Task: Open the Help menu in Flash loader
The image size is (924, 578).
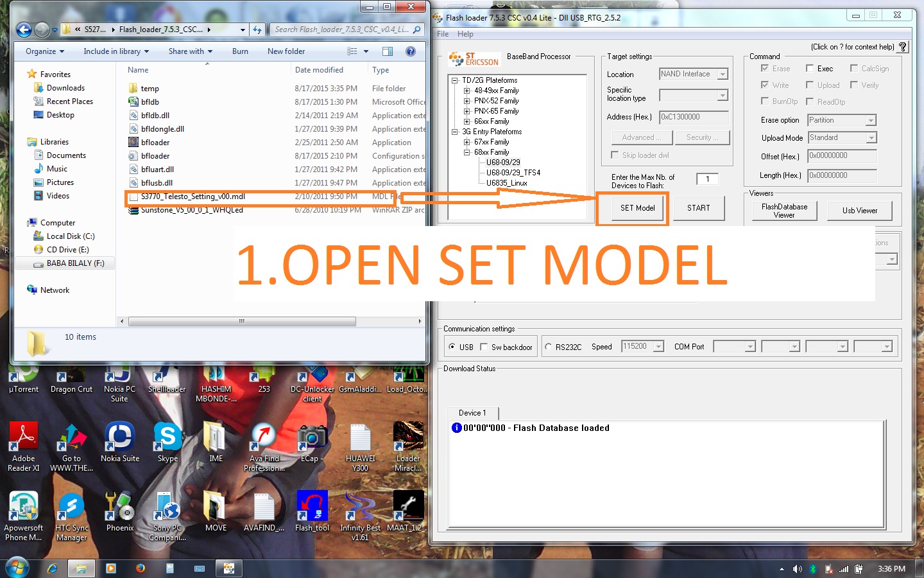Action: [466, 34]
